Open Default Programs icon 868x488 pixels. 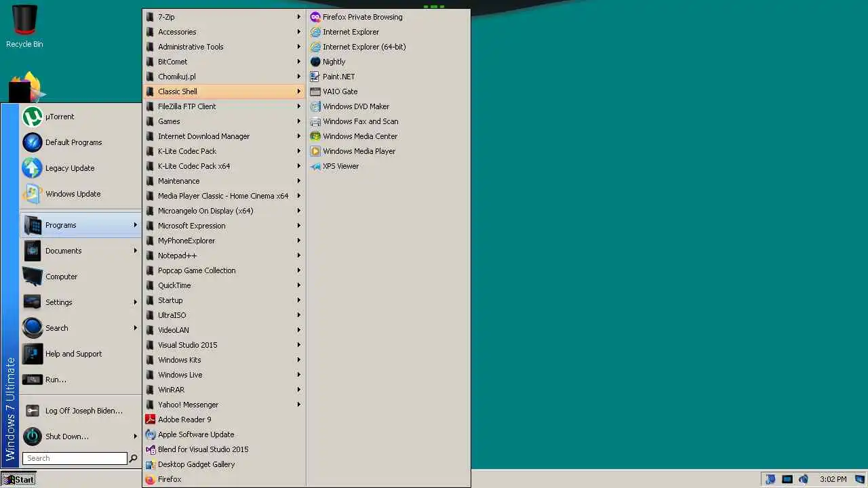(x=33, y=142)
